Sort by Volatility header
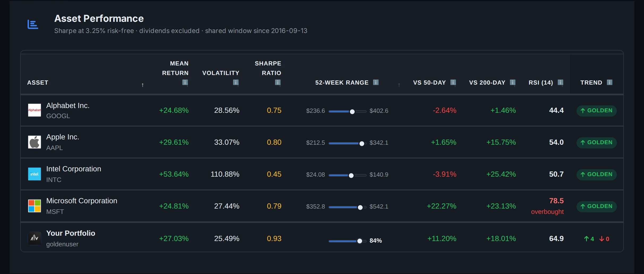This screenshot has width=644, height=274. (x=221, y=73)
